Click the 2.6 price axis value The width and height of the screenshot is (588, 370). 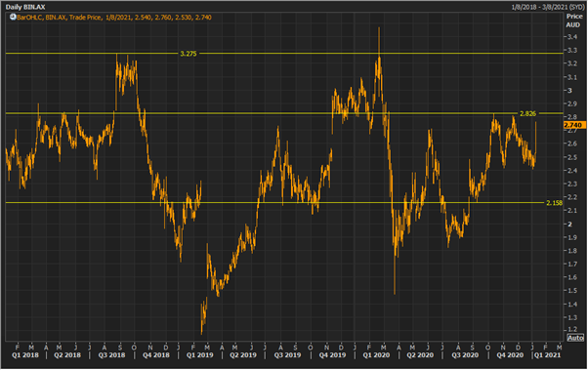(571, 144)
